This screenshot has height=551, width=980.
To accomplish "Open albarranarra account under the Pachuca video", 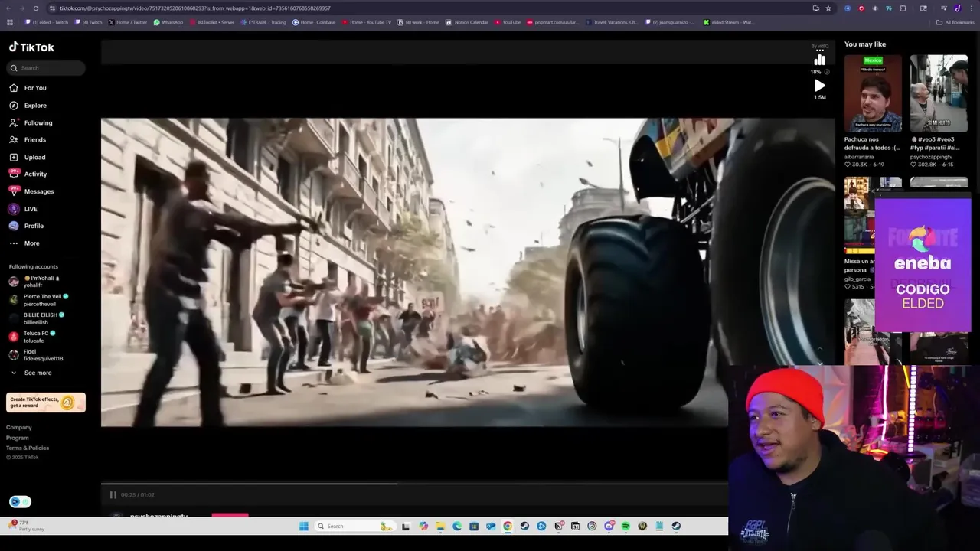I will [x=859, y=157].
